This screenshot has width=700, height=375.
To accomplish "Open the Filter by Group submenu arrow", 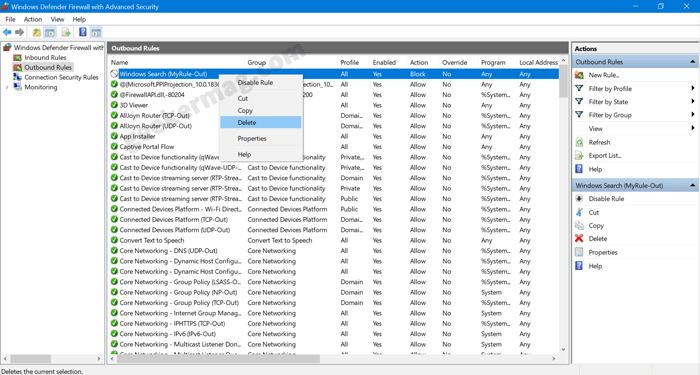I will coord(693,115).
